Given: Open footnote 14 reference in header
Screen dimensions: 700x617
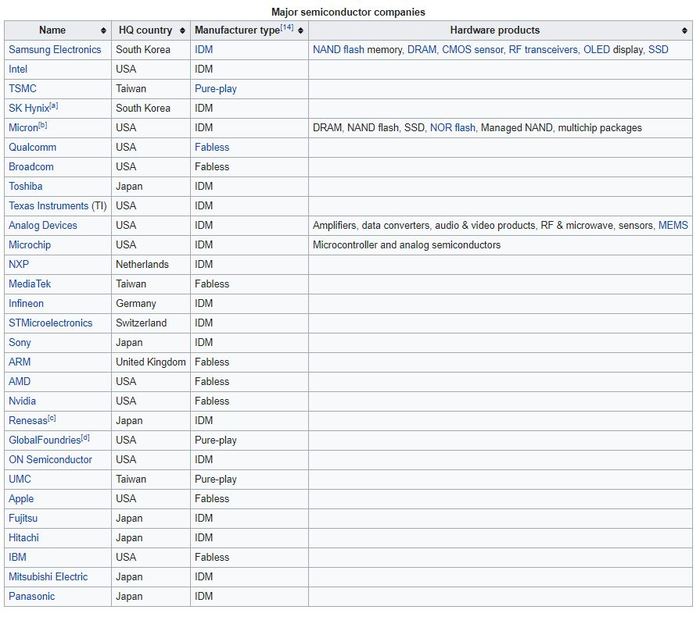Looking at the screenshot, I should click(x=287, y=28).
